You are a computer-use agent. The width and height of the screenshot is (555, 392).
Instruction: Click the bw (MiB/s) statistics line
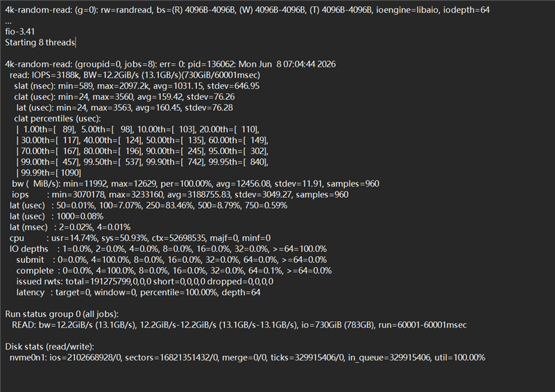tap(196, 184)
